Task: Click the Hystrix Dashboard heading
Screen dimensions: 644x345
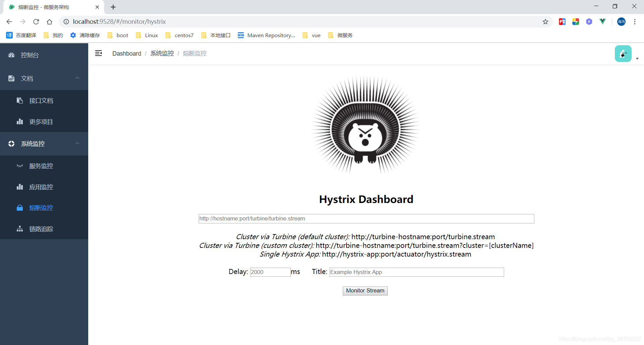Action: (366, 199)
